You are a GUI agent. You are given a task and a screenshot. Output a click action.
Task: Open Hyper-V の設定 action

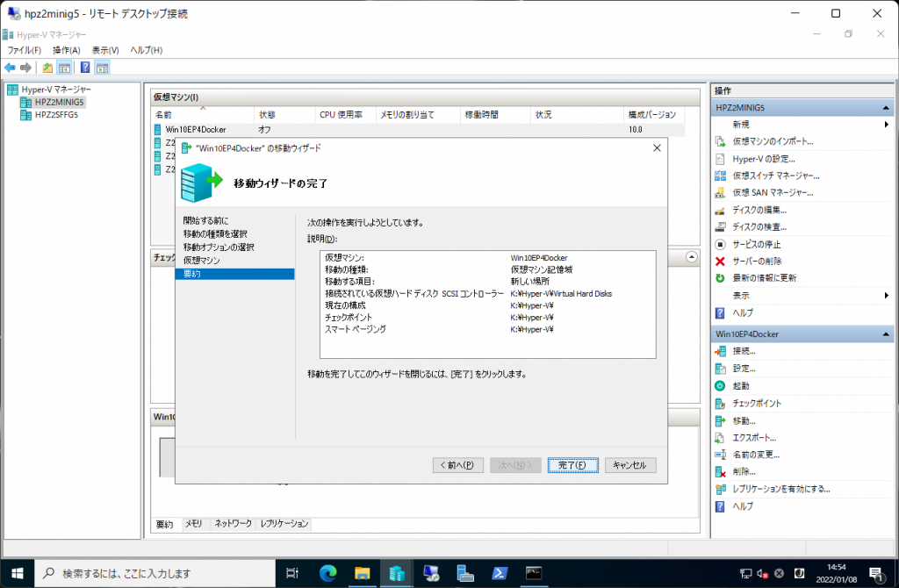pyautogui.click(x=763, y=159)
